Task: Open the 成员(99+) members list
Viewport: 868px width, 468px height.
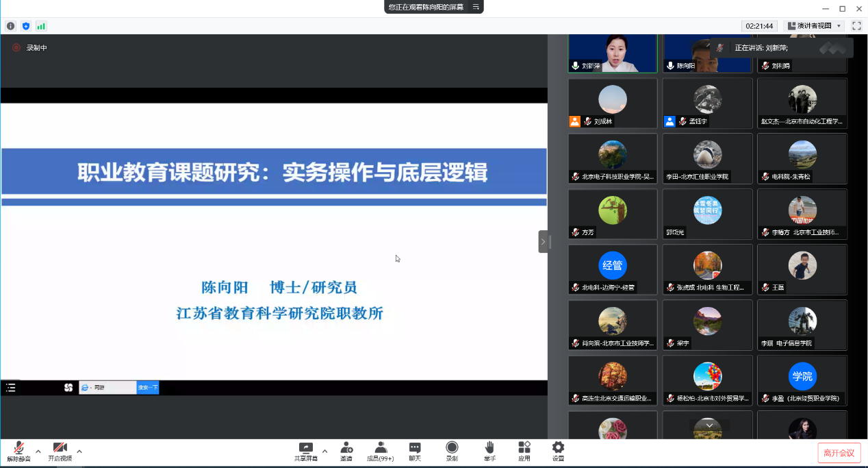Action: [381, 451]
